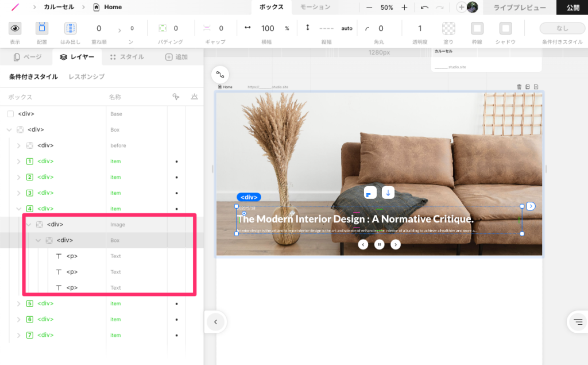This screenshot has height=365, width=588.
Task: Click the 縦幅 height arrow icon
Action: coord(308,28)
